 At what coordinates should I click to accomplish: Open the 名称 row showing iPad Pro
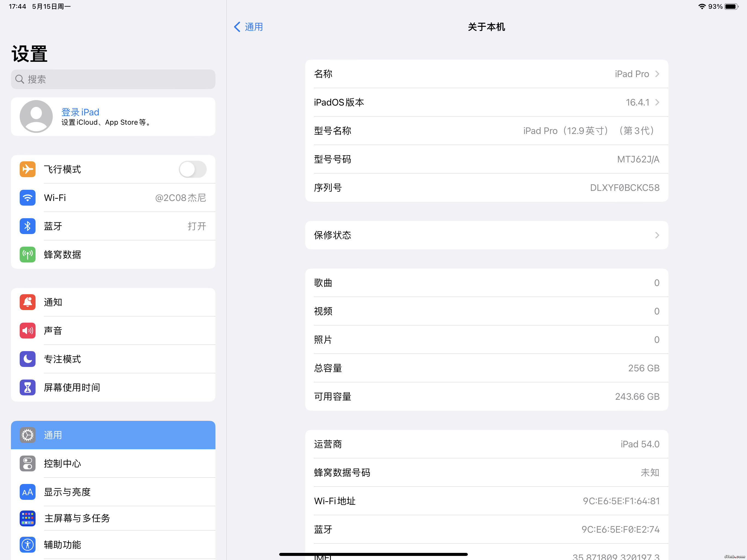pyautogui.click(x=486, y=74)
